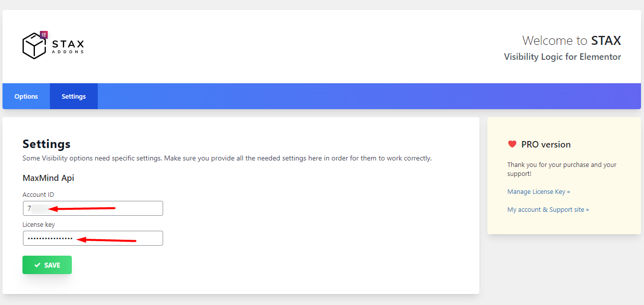Switch to the Options tab
This screenshot has width=644, height=305.
coord(26,97)
